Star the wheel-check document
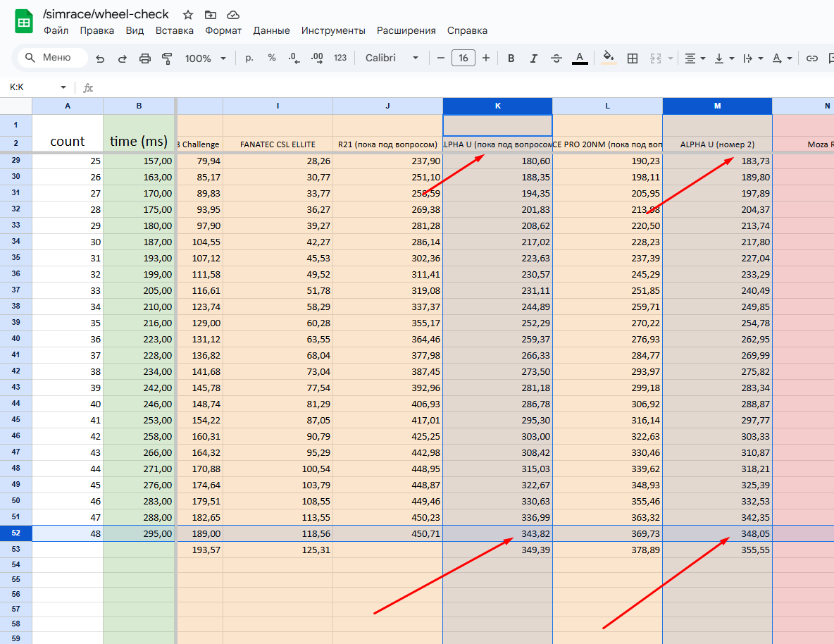This screenshot has height=644, width=834. [188, 15]
